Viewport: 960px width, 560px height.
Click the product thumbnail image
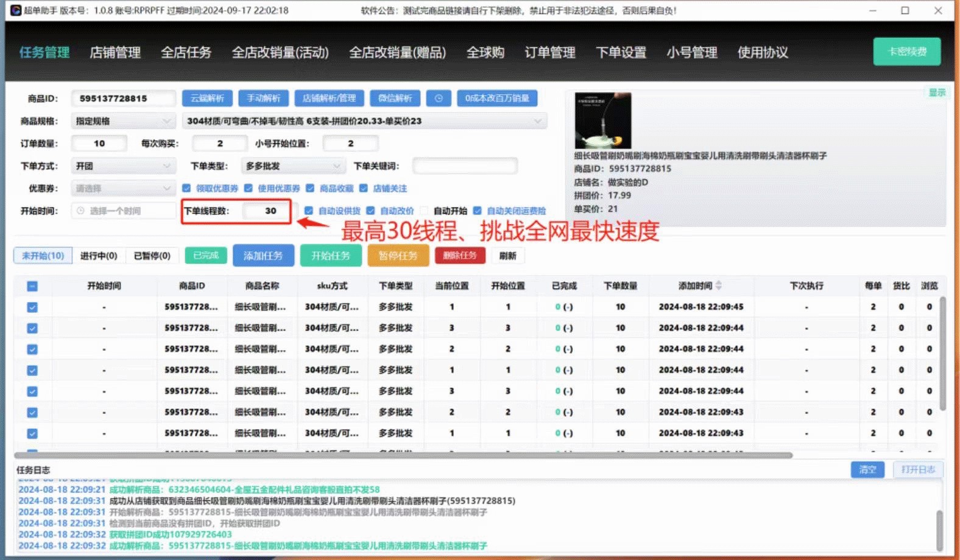pyautogui.click(x=602, y=121)
